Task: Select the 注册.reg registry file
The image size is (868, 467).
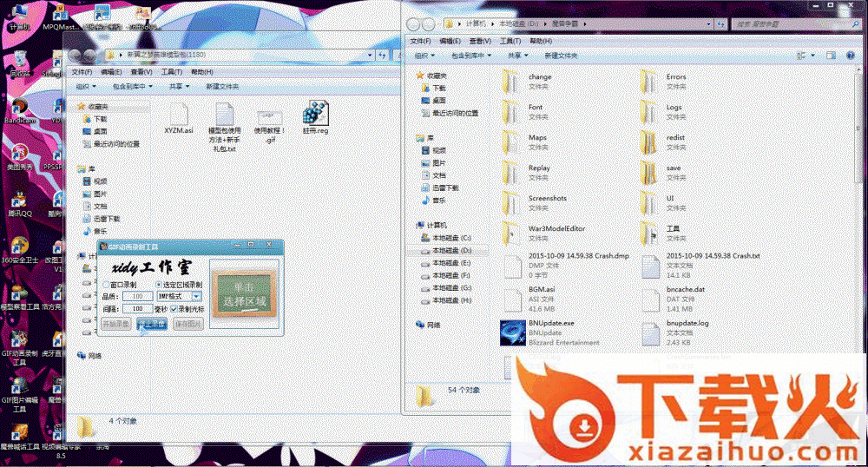Action: 316,117
